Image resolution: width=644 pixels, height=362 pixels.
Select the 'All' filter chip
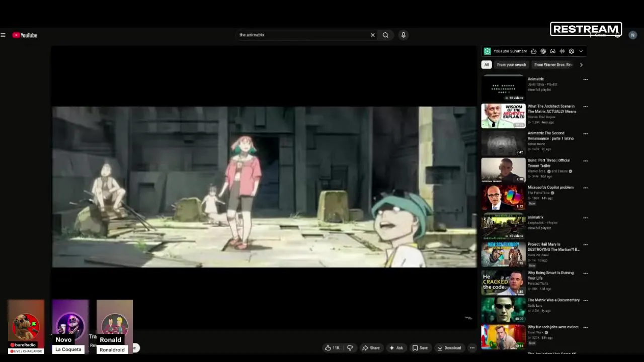[x=487, y=65]
